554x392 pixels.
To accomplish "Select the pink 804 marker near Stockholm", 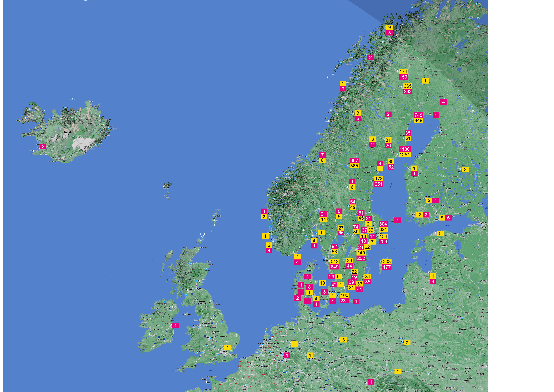I will tap(383, 224).
